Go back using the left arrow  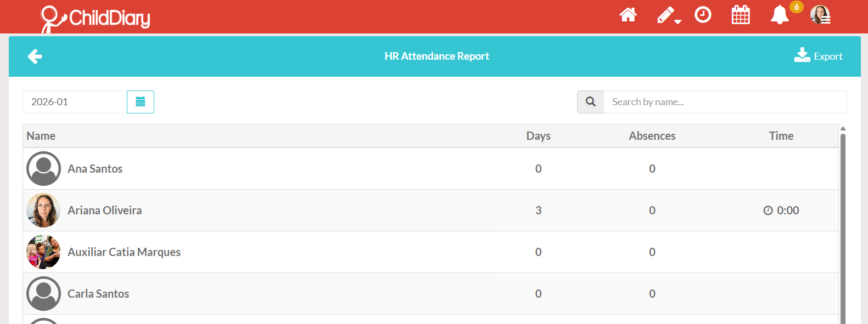(35, 56)
